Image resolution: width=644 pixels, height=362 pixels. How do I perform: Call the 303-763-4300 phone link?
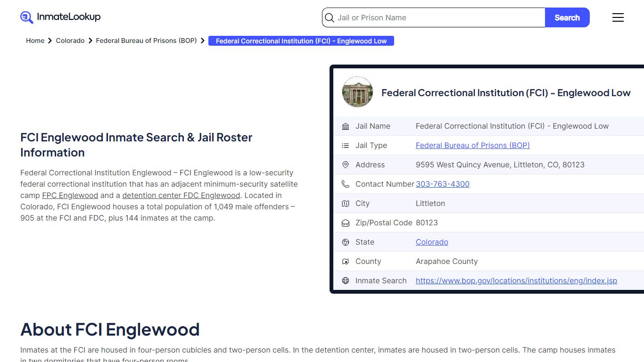[442, 184]
